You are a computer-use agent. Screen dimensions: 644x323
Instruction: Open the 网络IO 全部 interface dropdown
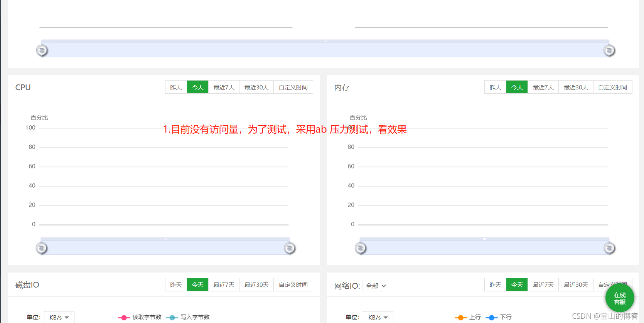coord(376,286)
